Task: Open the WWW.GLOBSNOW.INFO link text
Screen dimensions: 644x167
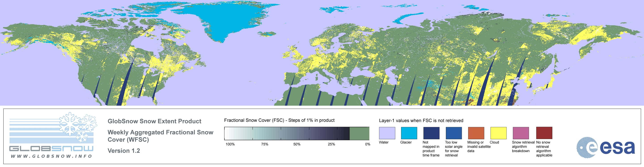Action: coord(51,156)
